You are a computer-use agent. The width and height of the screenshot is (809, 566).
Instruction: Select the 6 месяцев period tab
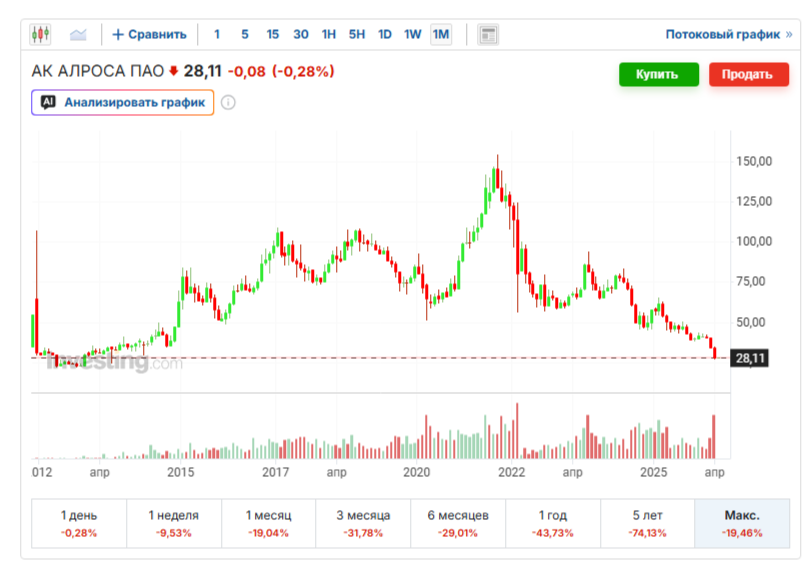click(458, 523)
